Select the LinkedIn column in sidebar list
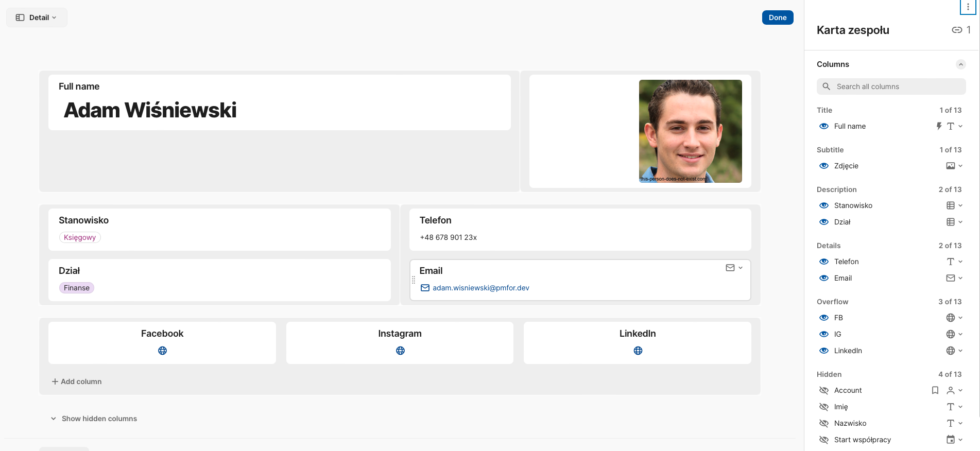The width and height of the screenshot is (980, 451). [x=848, y=351]
